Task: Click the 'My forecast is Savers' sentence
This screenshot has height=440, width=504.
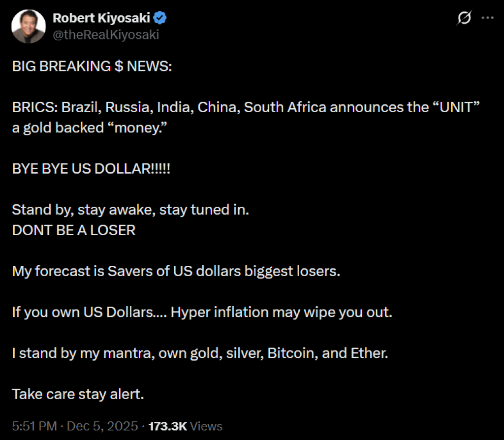Action: click(x=176, y=271)
